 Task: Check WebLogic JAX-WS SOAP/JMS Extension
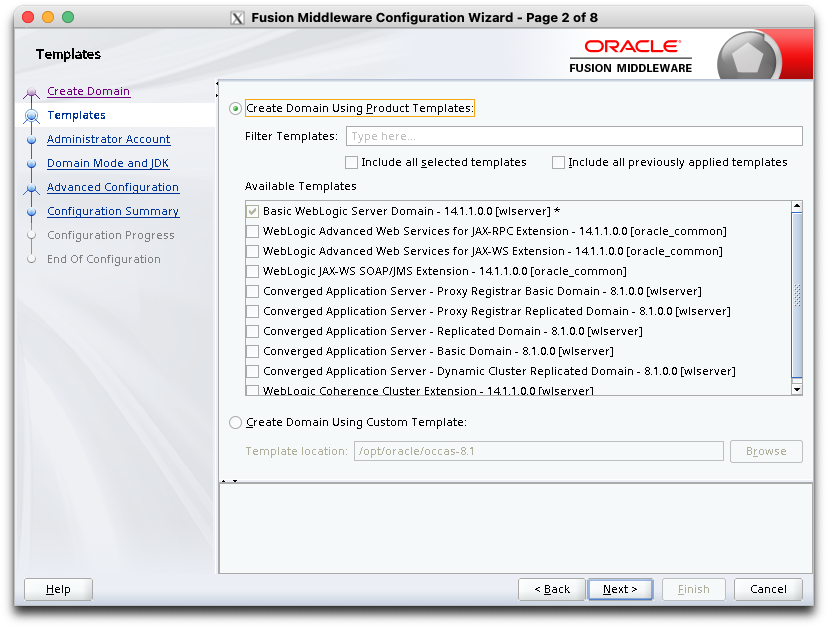(252, 271)
